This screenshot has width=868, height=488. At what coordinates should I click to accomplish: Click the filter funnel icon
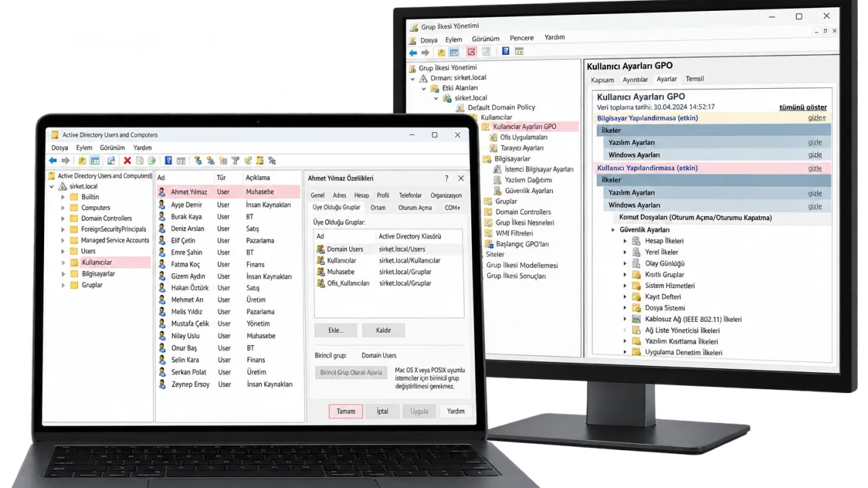[235, 161]
